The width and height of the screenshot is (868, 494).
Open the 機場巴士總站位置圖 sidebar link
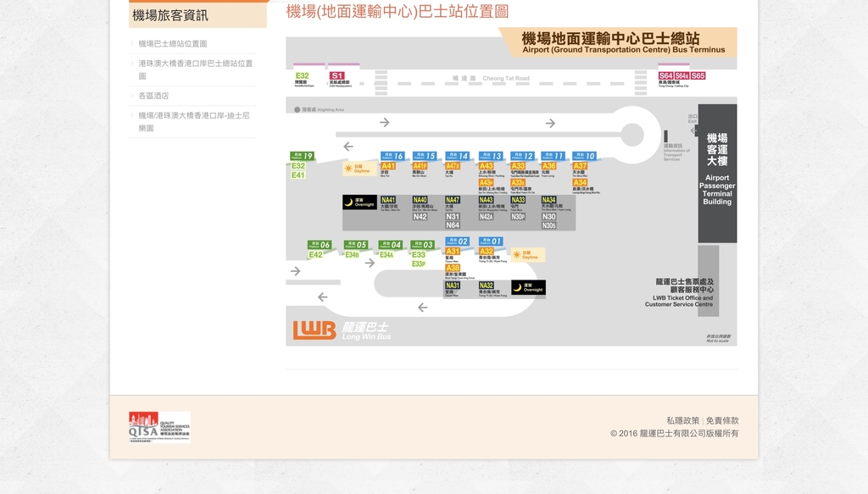point(173,44)
